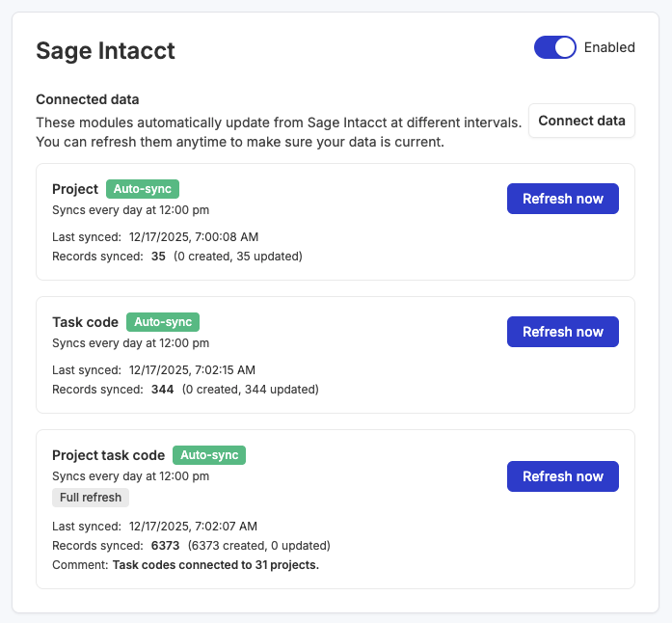Click the Full refresh badge
672x623 pixels.
tap(91, 498)
